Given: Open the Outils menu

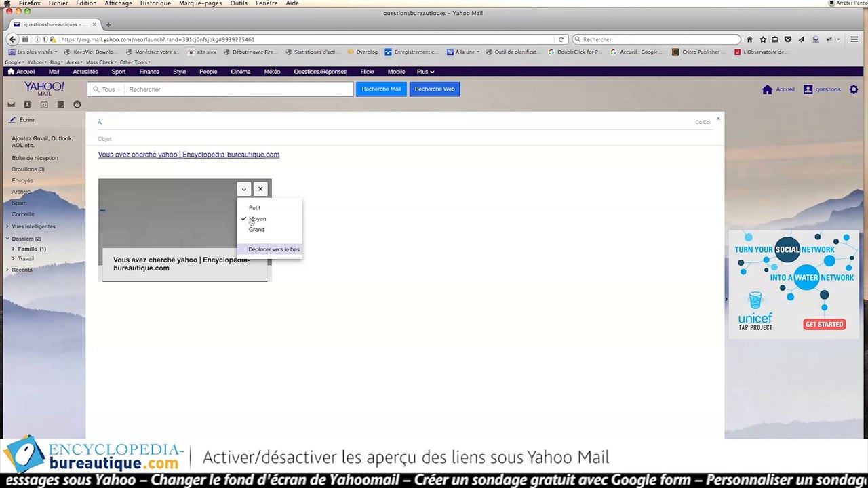Looking at the screenshot, I should point(239,3).
